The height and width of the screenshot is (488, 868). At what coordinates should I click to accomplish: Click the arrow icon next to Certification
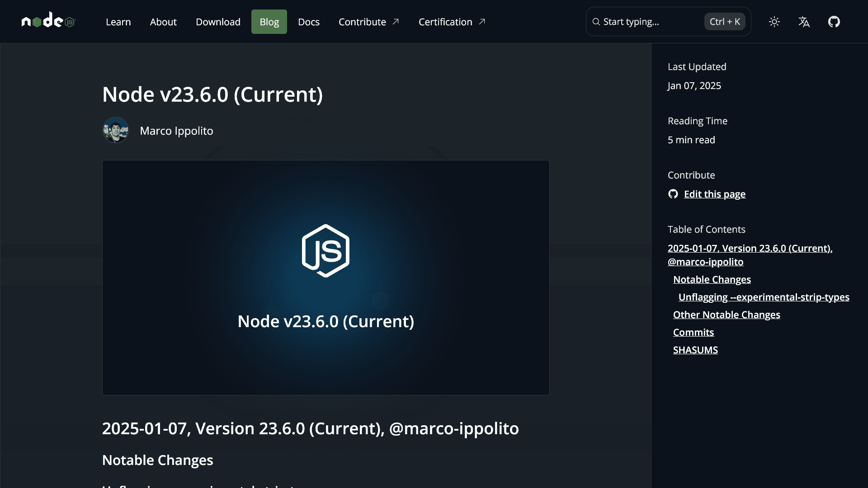coord(482,22)
